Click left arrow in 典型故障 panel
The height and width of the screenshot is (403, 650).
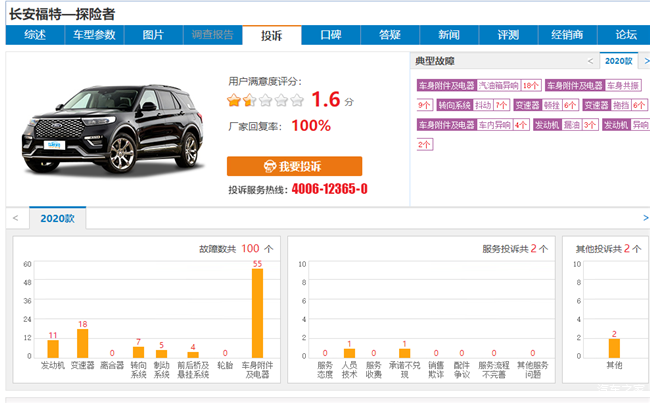tap(592, 61)
